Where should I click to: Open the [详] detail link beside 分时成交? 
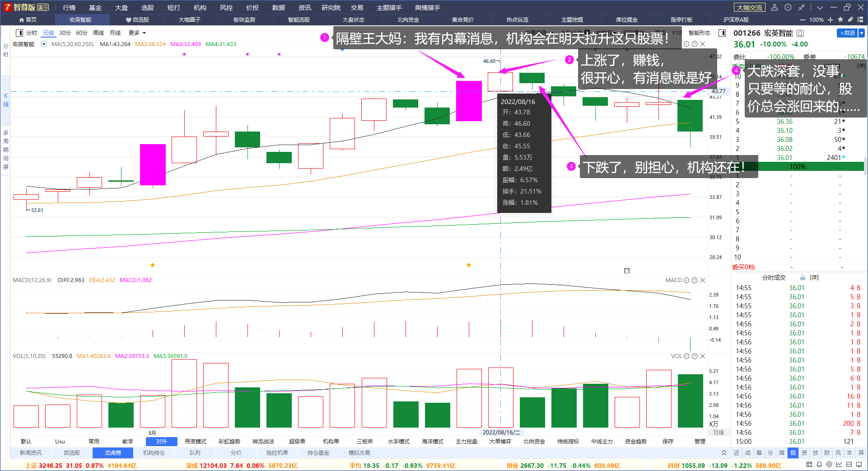pyautogui.click(x=814, y=278)
